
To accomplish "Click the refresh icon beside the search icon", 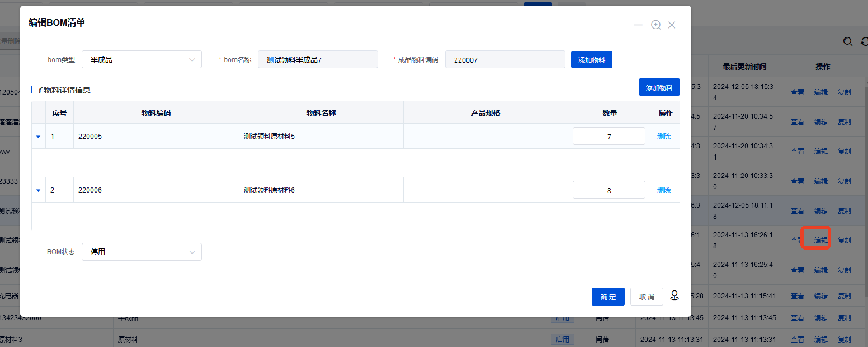I will (865, 41).
